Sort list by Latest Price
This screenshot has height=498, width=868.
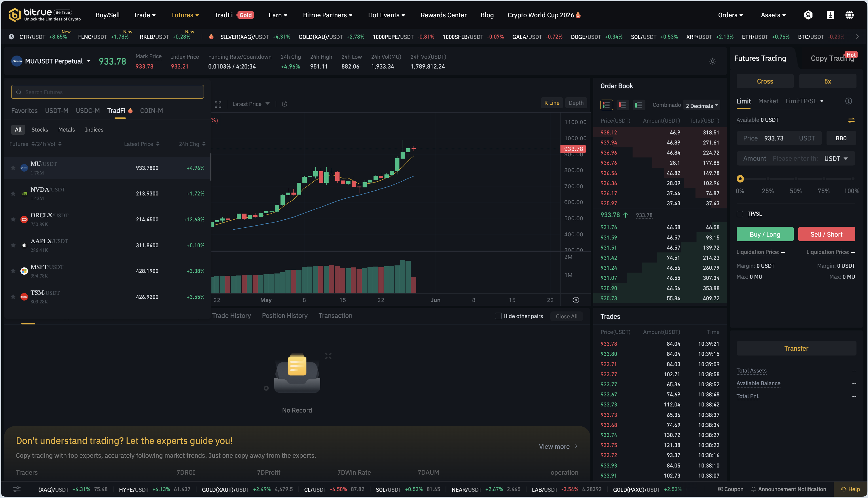[142, 144]
